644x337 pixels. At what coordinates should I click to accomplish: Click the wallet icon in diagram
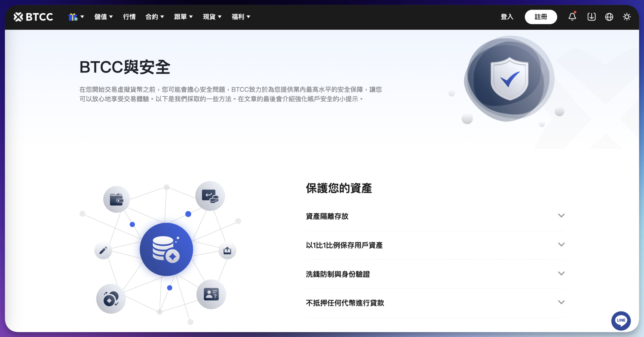pyautogui.click(x=117, y=199)
